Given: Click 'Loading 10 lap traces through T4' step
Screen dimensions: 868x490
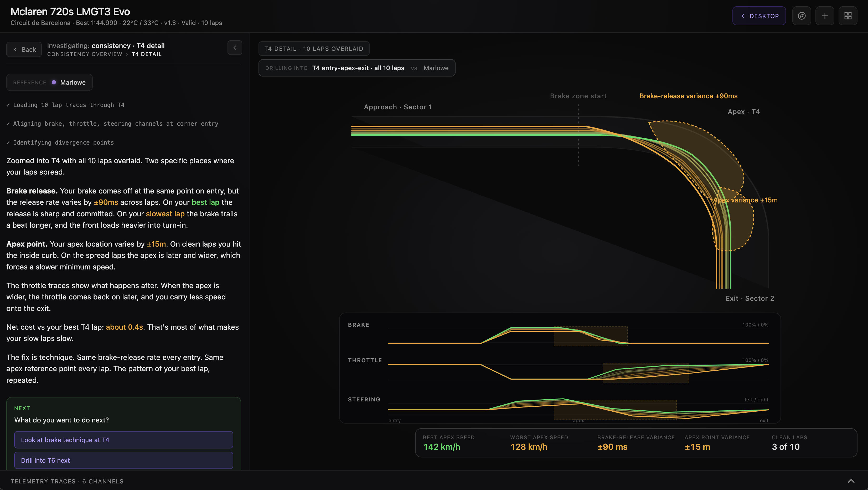Looking at the screenshot, I should [x=69, y=105].
